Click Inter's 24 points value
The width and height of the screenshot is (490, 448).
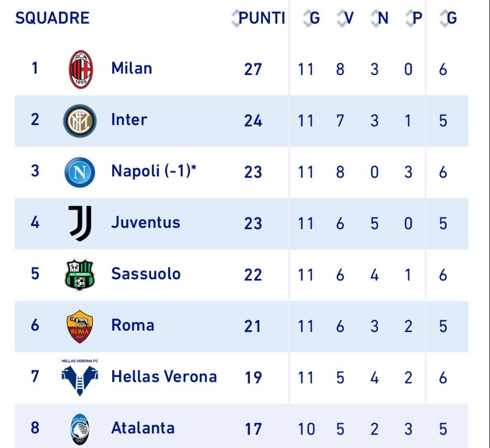253,121
